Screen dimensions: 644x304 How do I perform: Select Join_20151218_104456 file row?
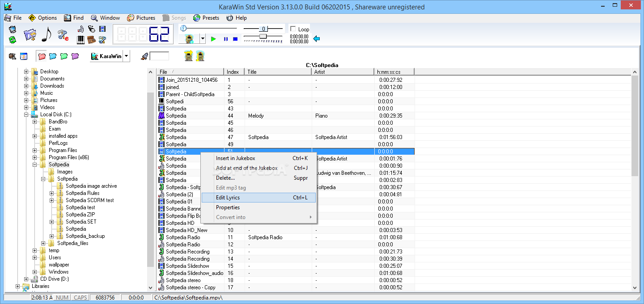point(286,80)
